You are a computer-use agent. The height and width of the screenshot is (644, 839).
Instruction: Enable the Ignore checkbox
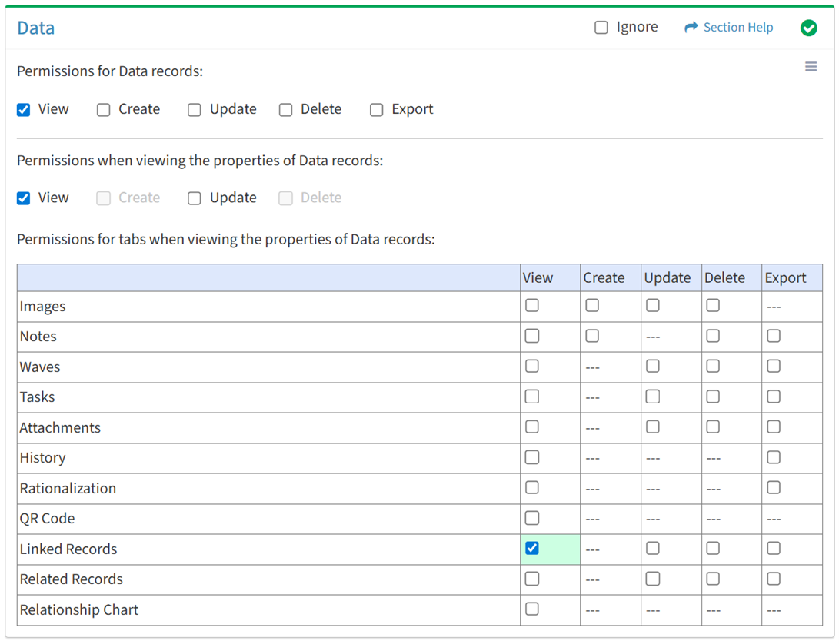point(601,28)
